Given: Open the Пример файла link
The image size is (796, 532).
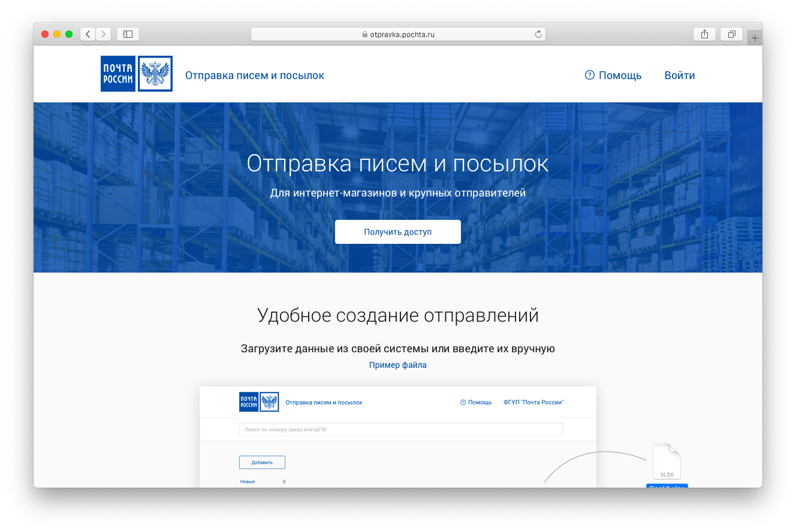Looking at the screenshot, I should pos(398,365).
